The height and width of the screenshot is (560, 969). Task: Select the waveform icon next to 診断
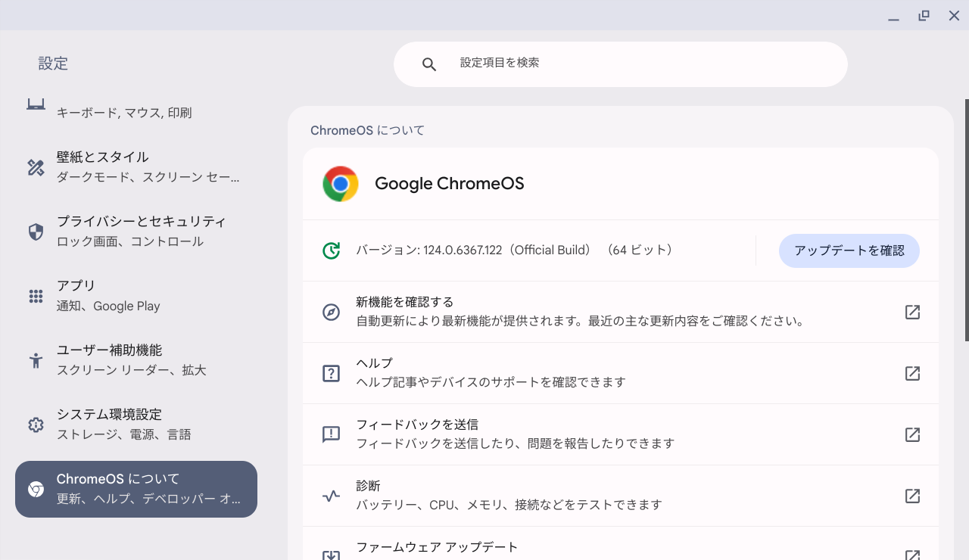point(331,496)
